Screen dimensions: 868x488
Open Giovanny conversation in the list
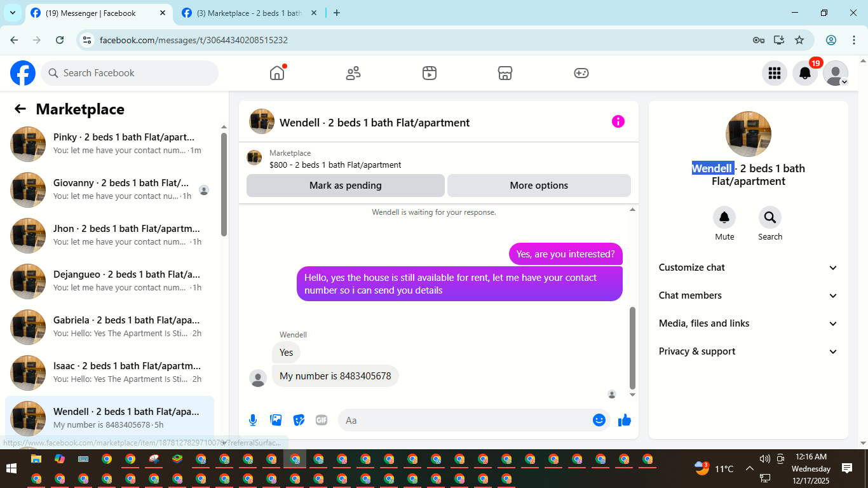(109, 190)
